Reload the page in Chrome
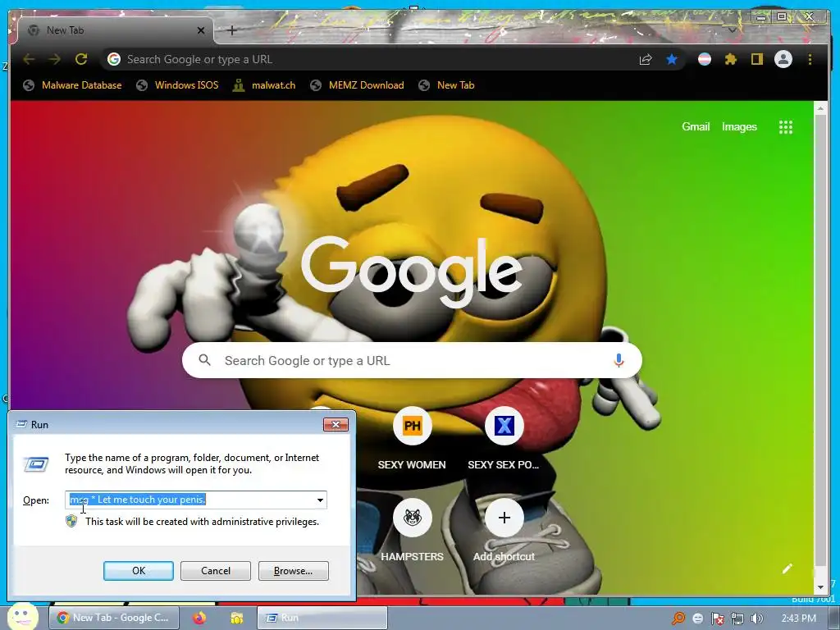This screenshot has height=630, width=840. (x=81, y=59)
